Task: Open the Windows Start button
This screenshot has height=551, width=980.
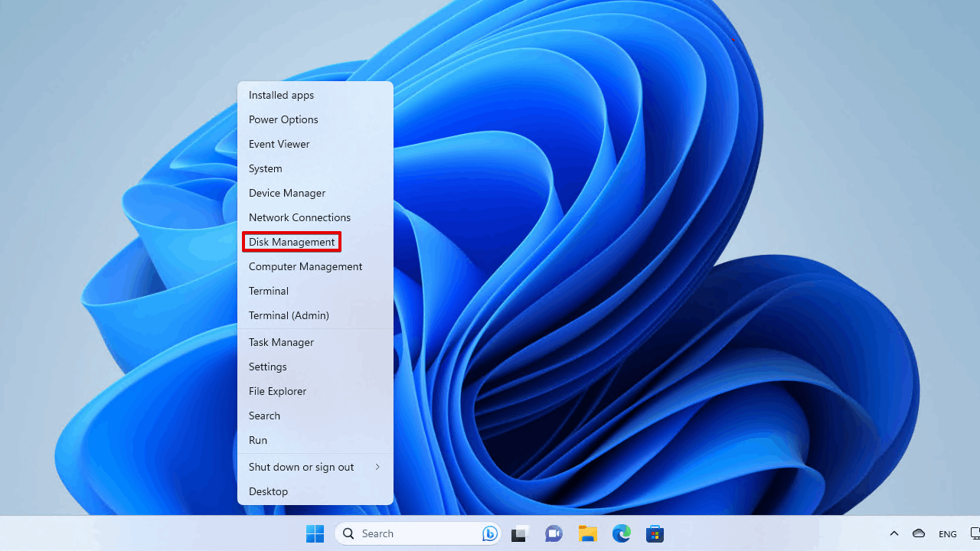Action: 315,533
